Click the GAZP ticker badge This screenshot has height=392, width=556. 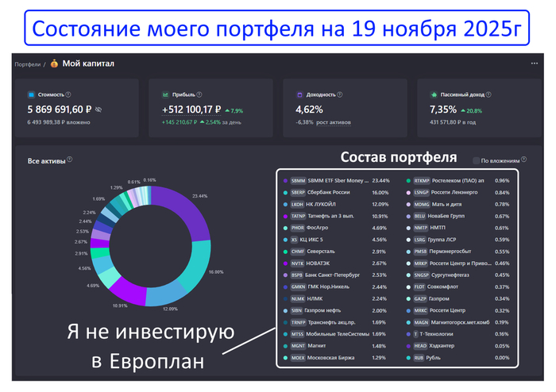coord(420,298)
